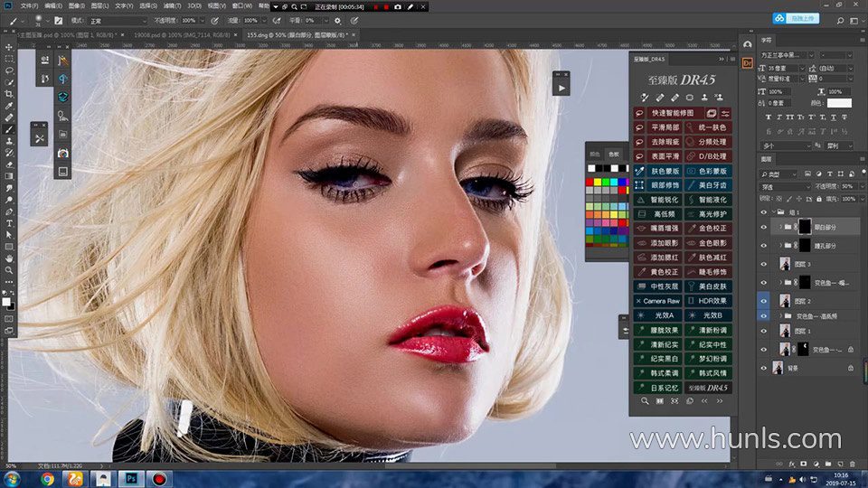The image size is (868, 488).
Task: Select the Crop tool
Action: tap(9, 94)
